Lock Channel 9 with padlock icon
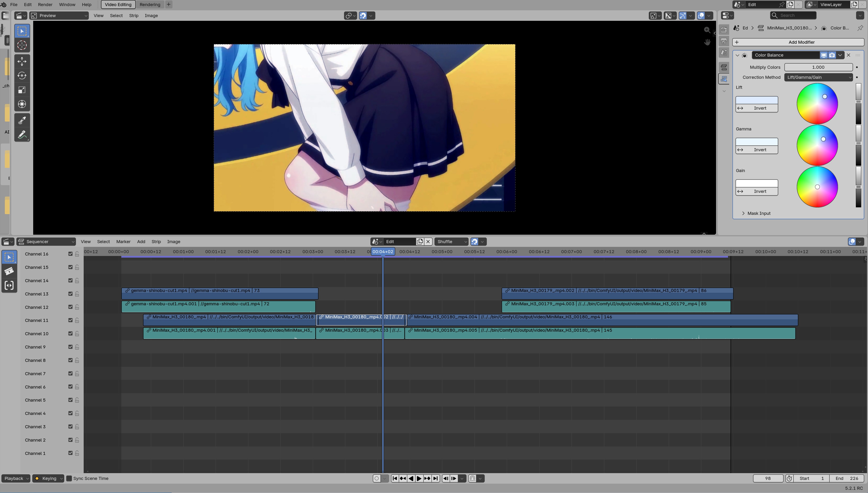Screen dimensions: 868x493 (x=77, y=347)
